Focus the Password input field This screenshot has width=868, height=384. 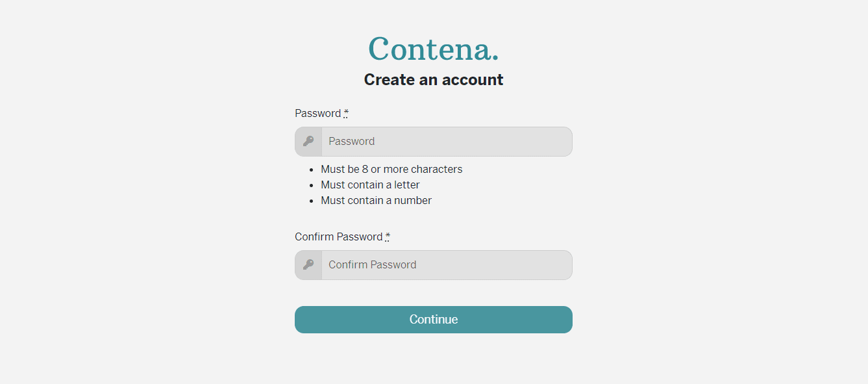(447, 141)
